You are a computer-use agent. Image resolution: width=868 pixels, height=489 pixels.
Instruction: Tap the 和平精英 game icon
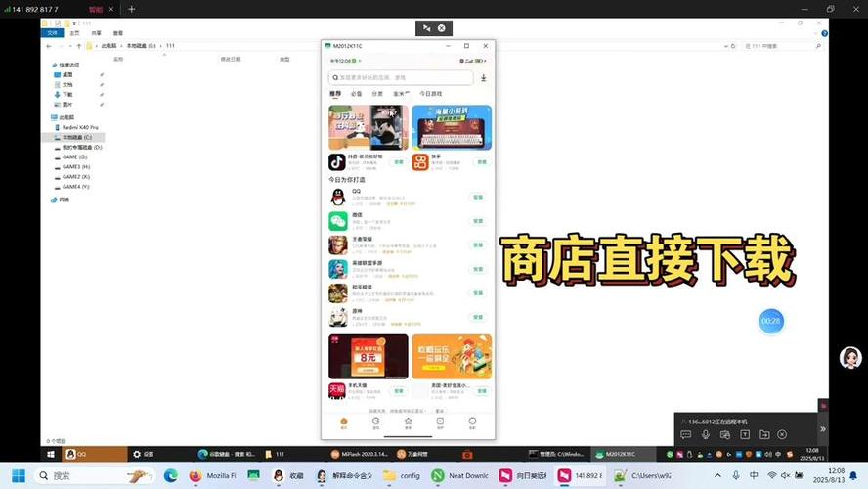tap(337, 293)
